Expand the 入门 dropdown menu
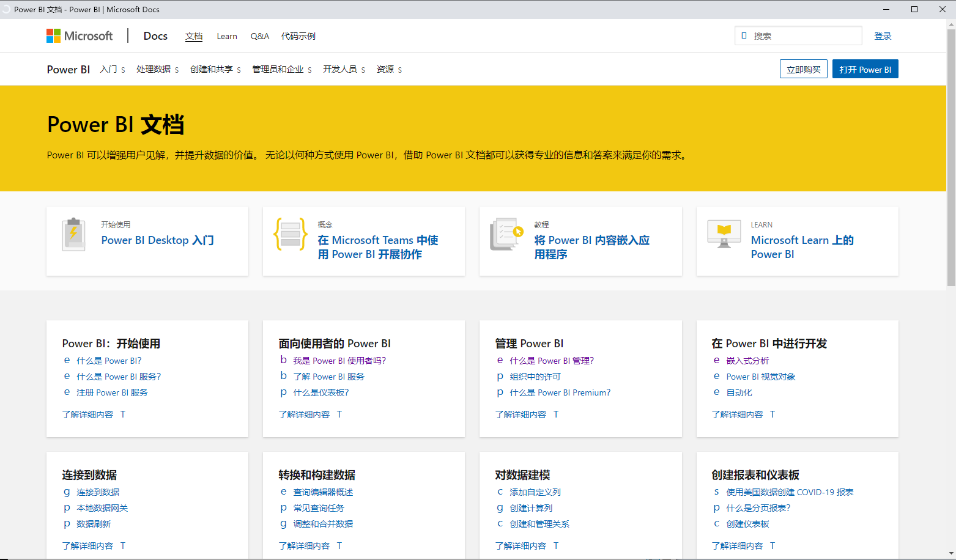Image resolution: width=956 pixels, height=560 pixels. point(113,70)
